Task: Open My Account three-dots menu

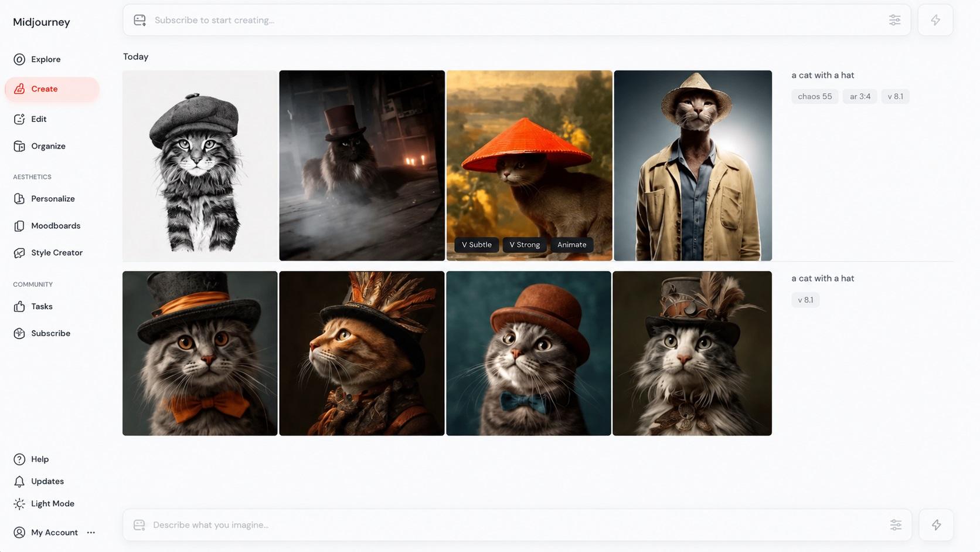Action: [91, 533]
